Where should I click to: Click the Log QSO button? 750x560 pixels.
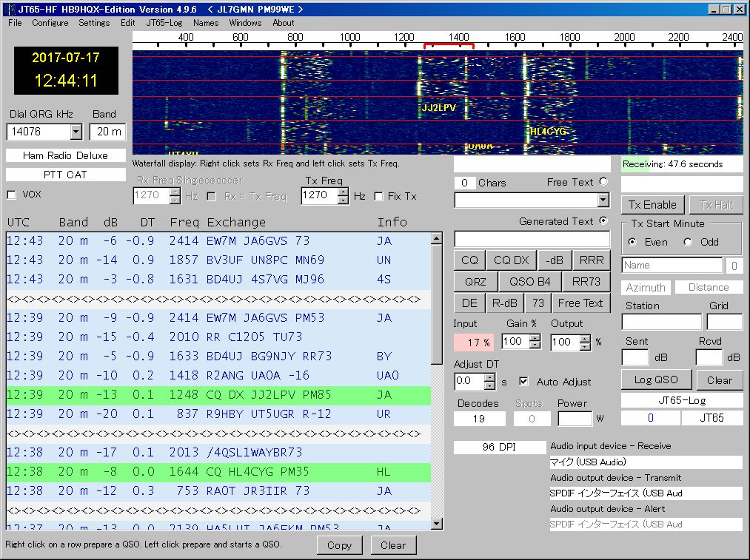coord(656,379)
